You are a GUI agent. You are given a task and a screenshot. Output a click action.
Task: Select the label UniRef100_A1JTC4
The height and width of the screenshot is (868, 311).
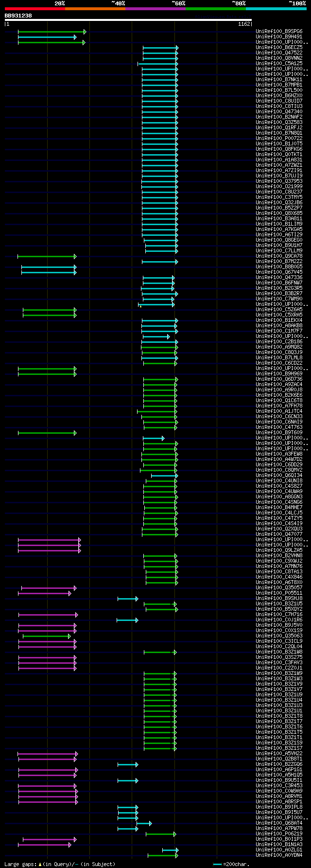point(279,411)
